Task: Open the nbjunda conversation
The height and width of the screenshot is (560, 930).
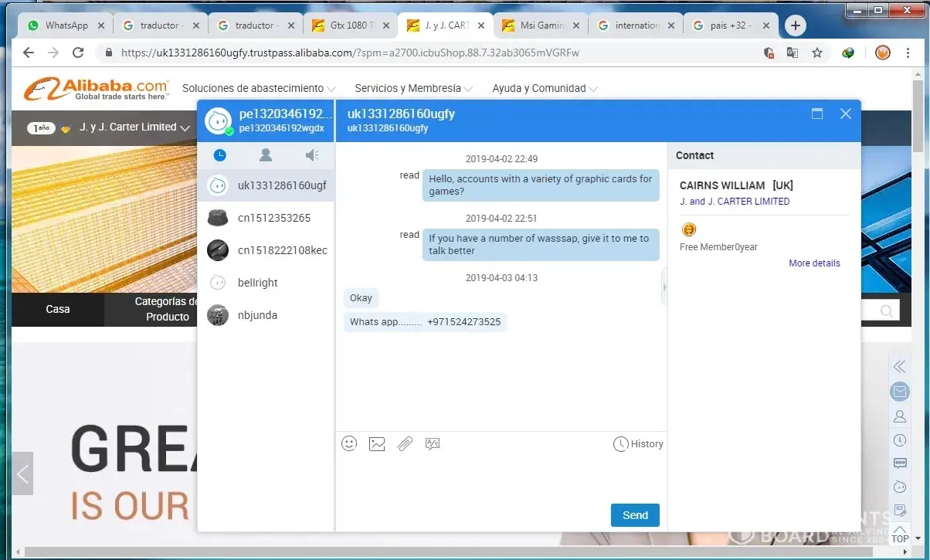Action: (x=266, y=315)
